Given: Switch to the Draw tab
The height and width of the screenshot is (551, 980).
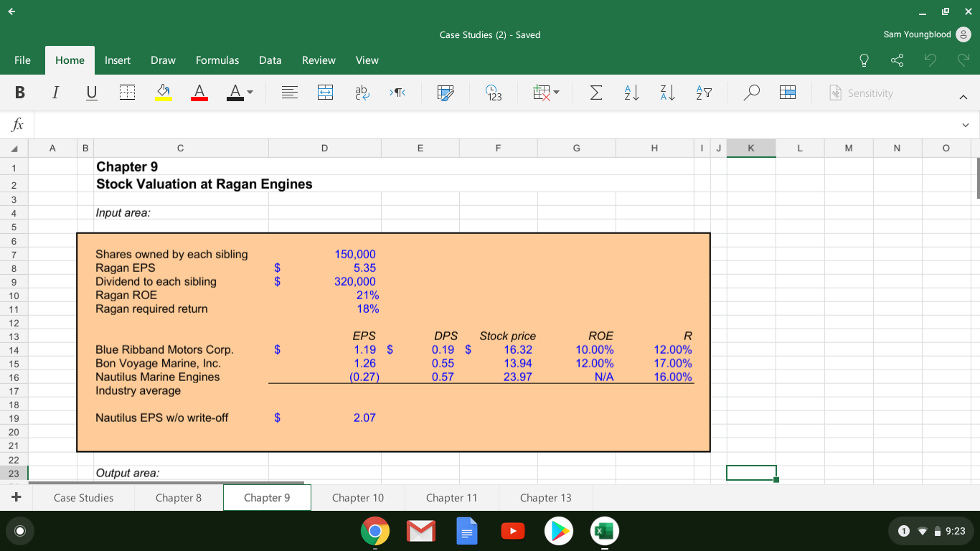Looking at the screenshot, I should 163,60.
